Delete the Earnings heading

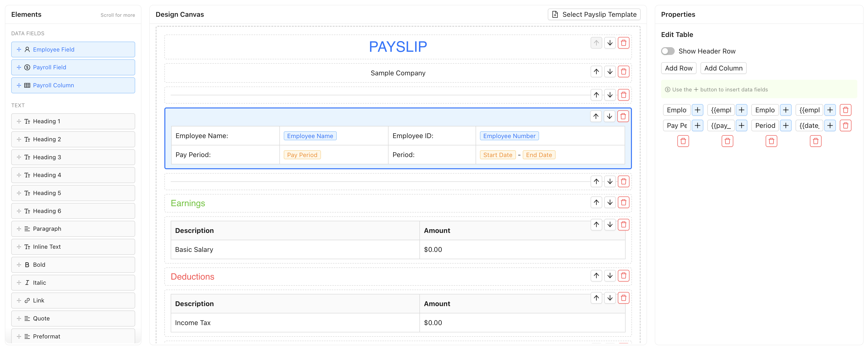pos(624,202)
